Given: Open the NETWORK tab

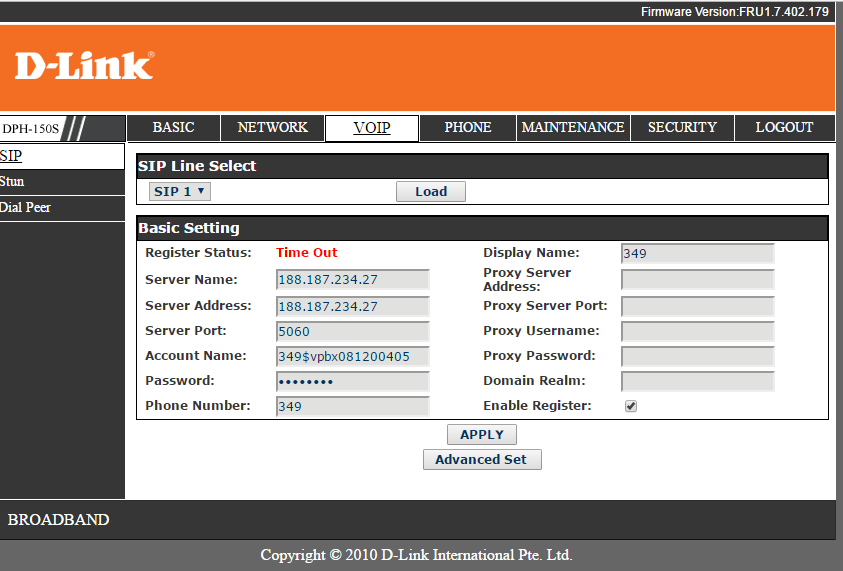Looking at the screenshot, I should pos(272,128).
